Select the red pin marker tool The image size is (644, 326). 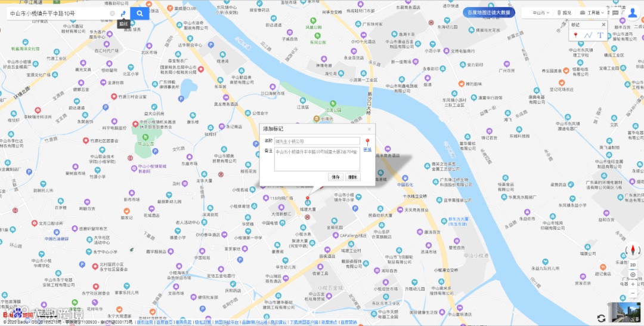tap(575, 35)
